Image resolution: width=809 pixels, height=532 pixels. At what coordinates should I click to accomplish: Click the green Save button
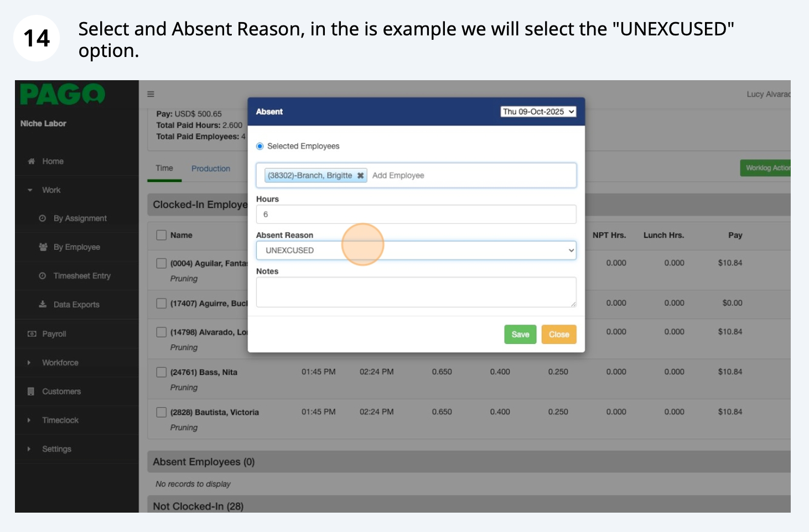coord(520,335)
